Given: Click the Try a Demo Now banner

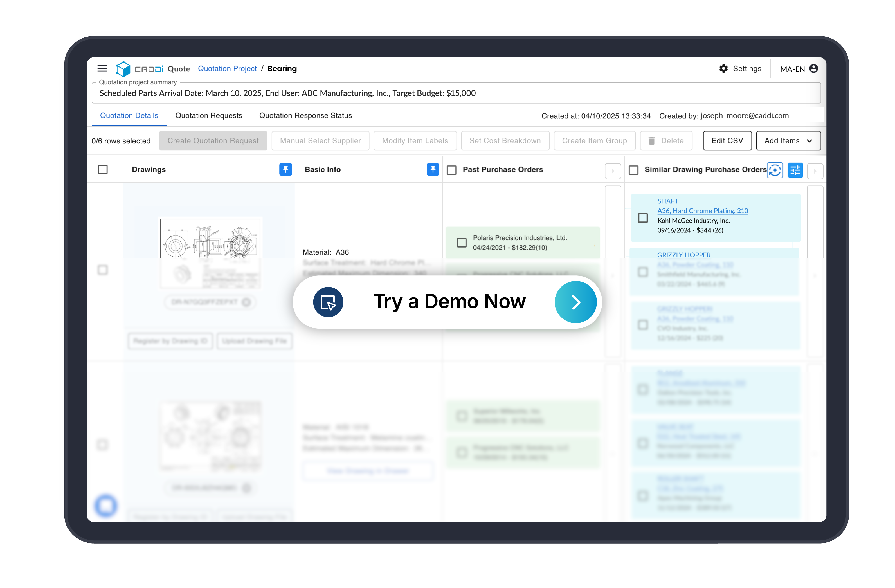Looking at the screenshot, I should click(x=447, y=302).
